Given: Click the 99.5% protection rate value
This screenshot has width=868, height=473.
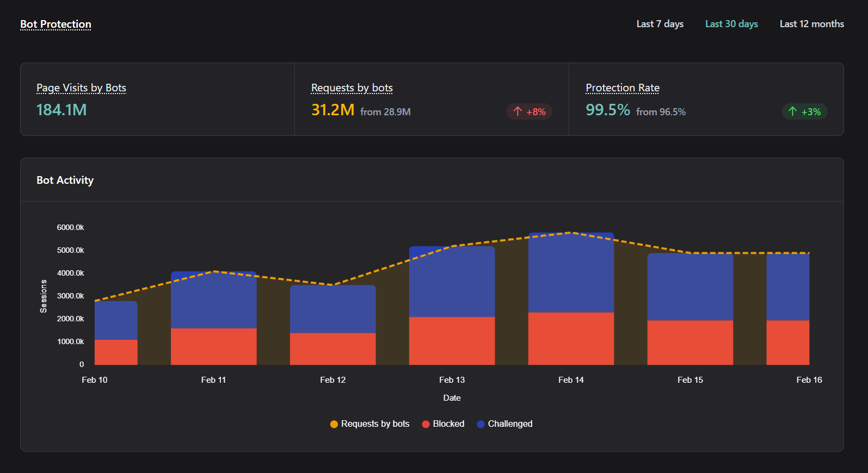Looking at the screenshot, I should click(607, 110).
